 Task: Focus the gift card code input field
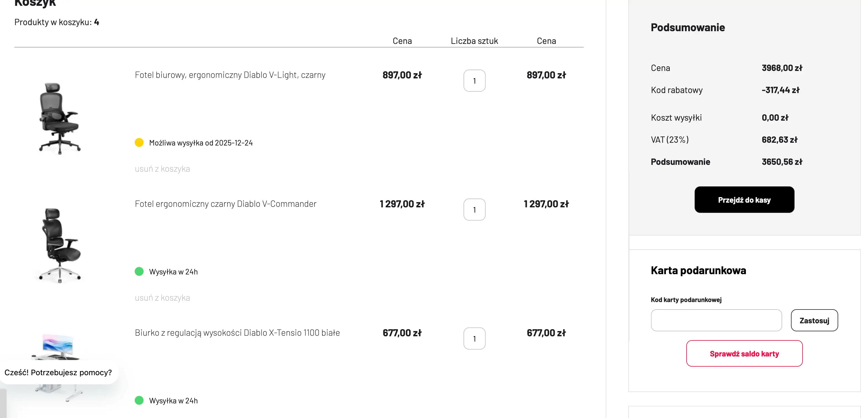[x=716, y=320]
